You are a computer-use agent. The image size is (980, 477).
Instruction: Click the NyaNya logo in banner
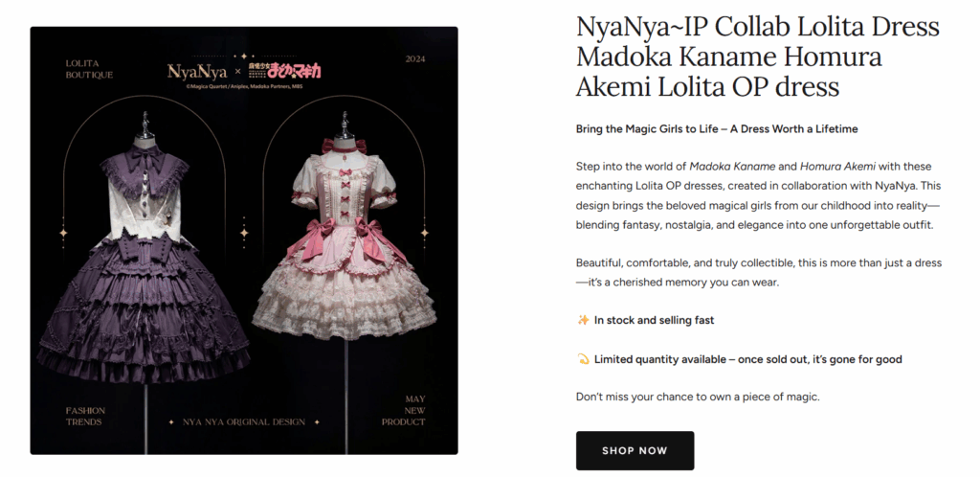coord(197,71)
